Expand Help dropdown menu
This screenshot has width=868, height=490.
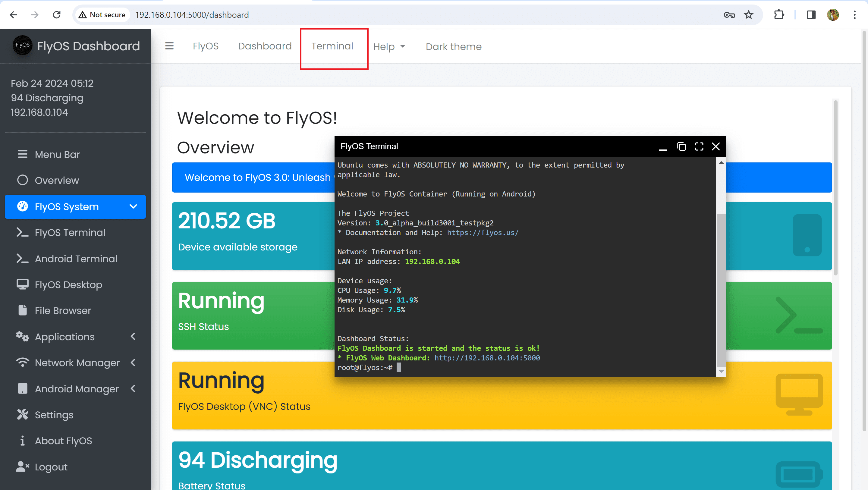389,46
